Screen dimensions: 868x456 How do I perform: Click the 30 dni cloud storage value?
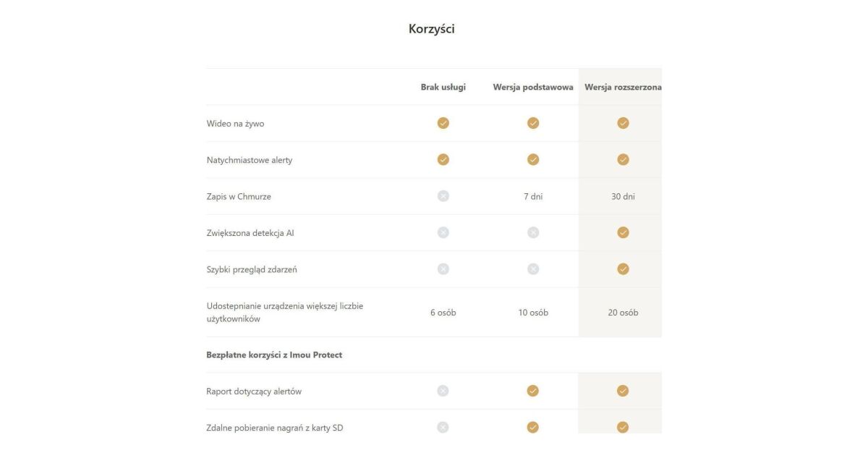pos(623,196)
